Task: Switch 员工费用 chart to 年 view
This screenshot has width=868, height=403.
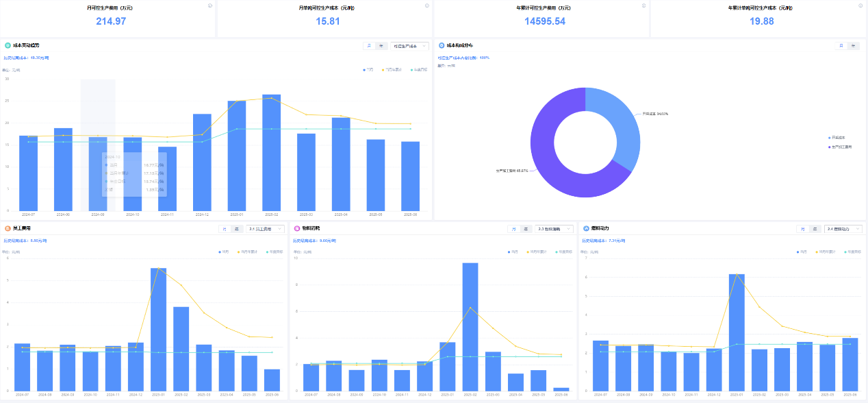Action: click(x=237, y=229)
